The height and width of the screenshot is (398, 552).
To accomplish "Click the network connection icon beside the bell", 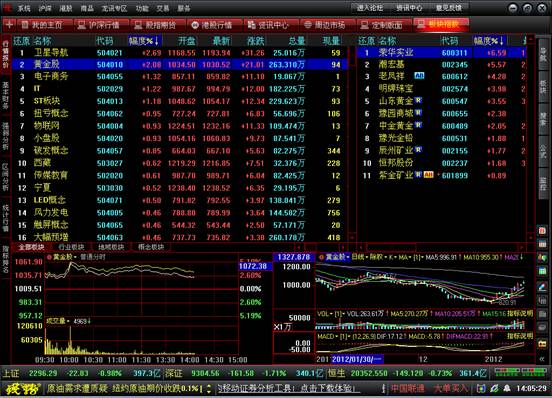I will pyautogui.click(x=494, y=388).
